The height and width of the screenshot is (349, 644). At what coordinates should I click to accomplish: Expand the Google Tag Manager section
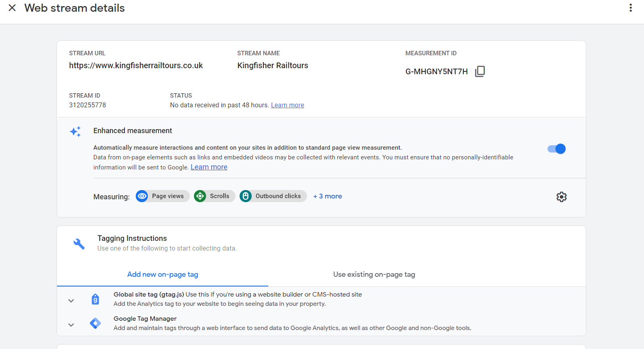(x=71, y=325)
